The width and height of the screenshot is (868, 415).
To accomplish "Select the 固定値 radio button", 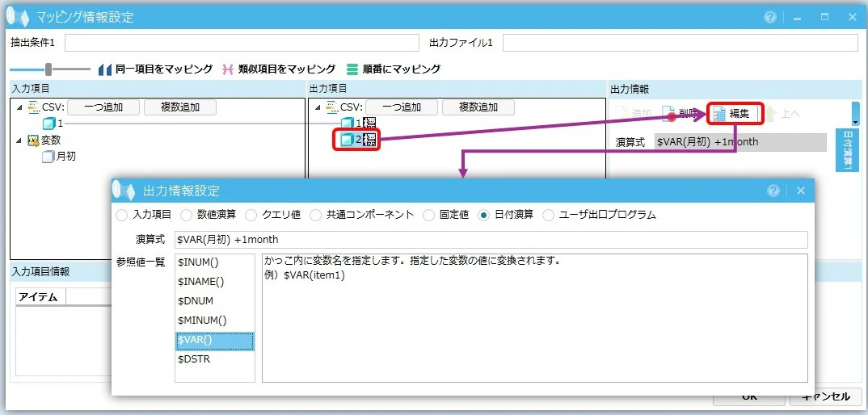I will coord(428,216).
